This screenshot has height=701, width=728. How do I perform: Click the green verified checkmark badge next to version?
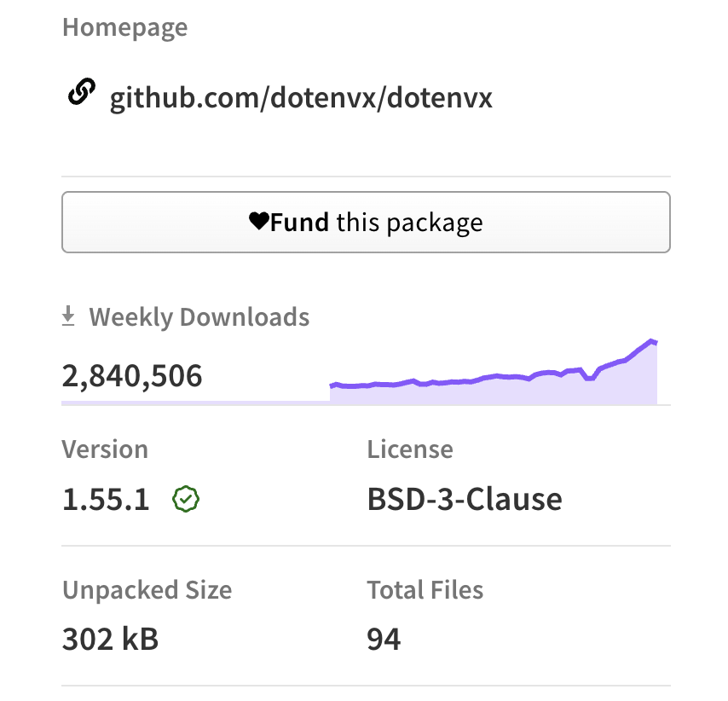click(x=186, y=500)
